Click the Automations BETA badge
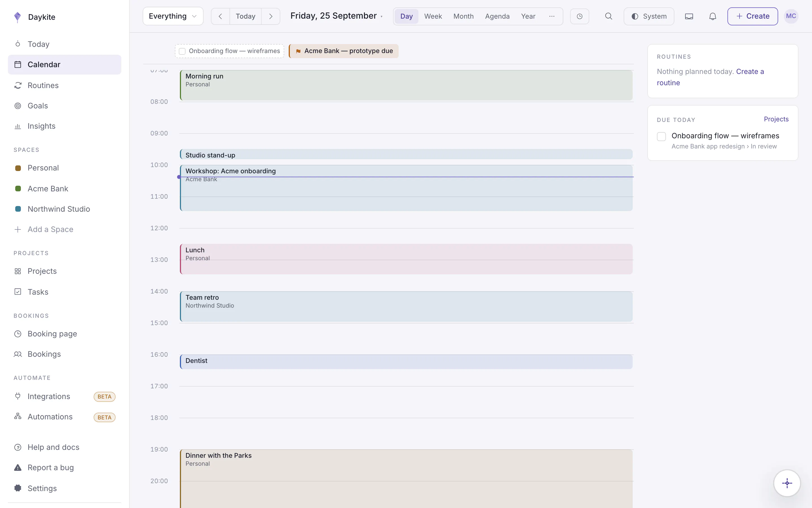 click(x=104, y=417)
